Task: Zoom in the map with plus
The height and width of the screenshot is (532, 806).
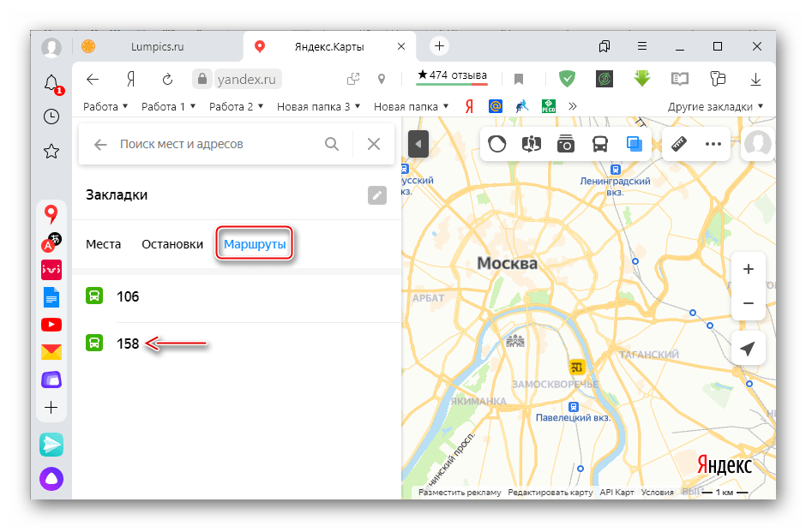Action: click(748, 269)
